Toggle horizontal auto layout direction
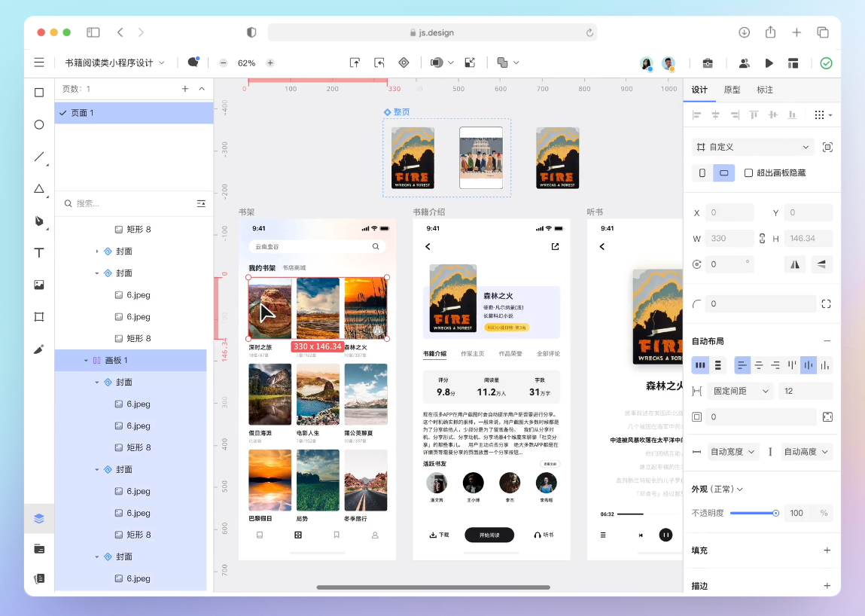Image resolution: width=865 pixels, height=616 pixels. pos(700,364)
